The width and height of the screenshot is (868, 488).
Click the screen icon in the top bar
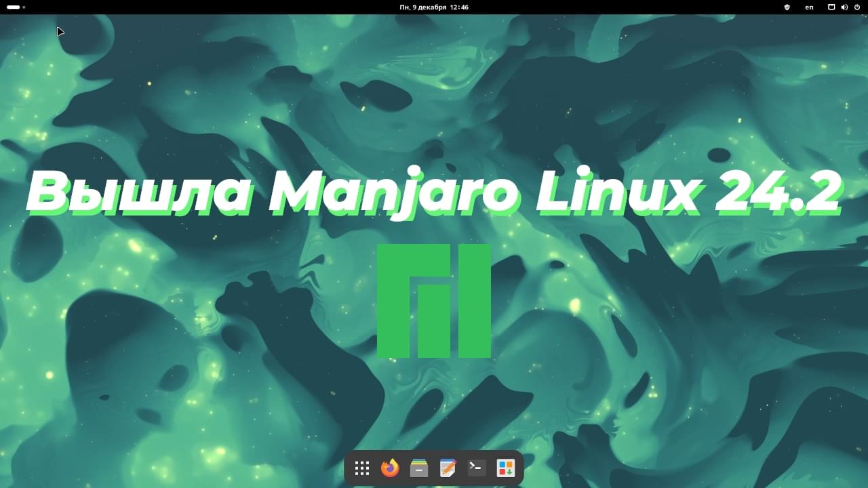831,7
